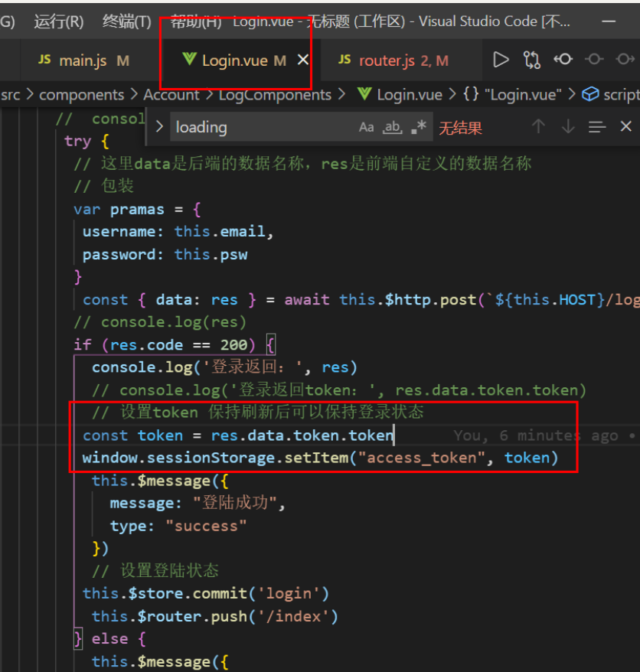640x672 pixels.
Task: Open the 运行(R) menu
Action: 59,21
